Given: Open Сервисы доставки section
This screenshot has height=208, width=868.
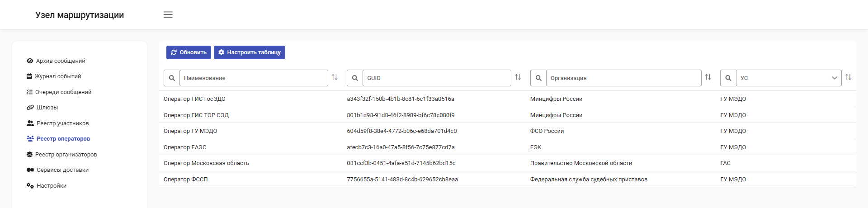Looking at the screenshot, I should tap(62, 170).
